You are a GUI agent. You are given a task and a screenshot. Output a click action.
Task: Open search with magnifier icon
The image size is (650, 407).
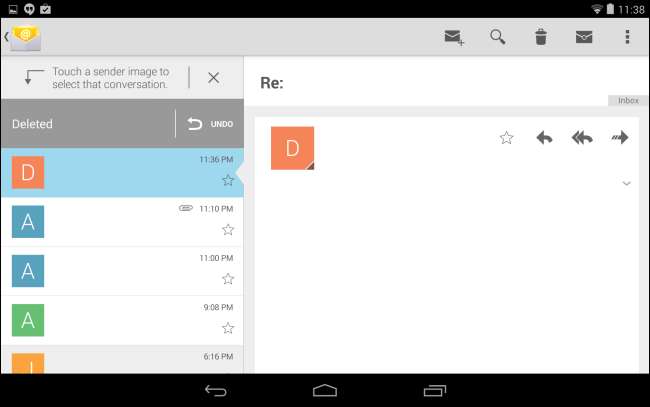pyautogui.click(x=497, y=37)
